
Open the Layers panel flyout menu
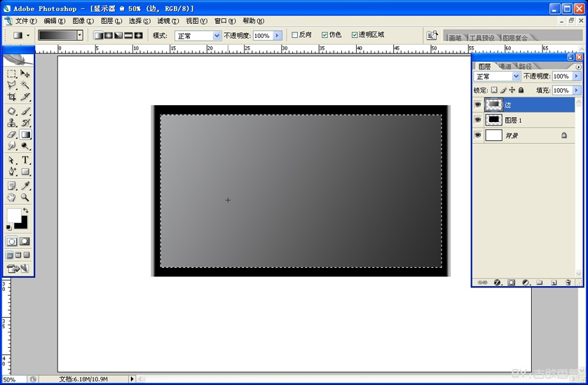(x=578, y=67)
